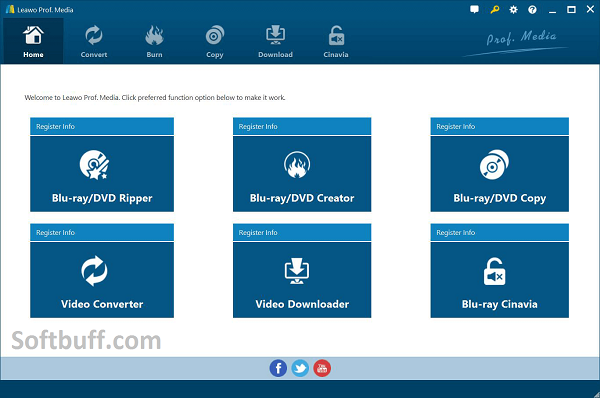The width and height of the screenshot is (600, 398).
Task: Switch to the Burn tab
Action: point(154,41)
